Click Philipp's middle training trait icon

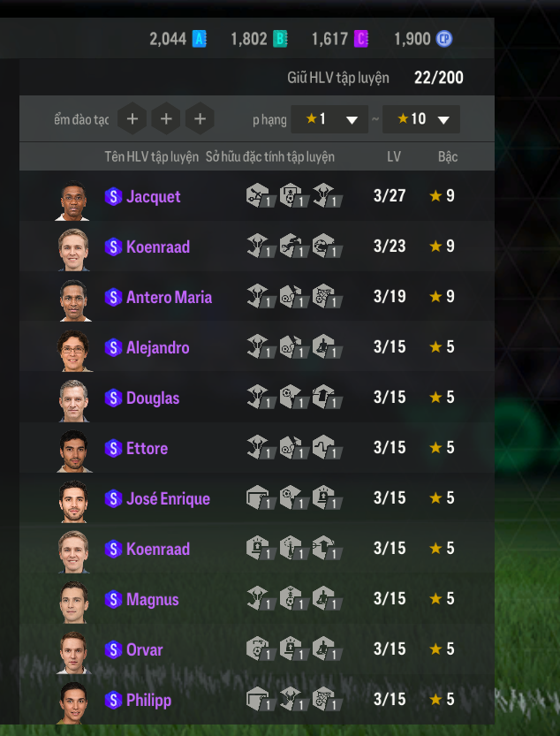tap(294, 699)
